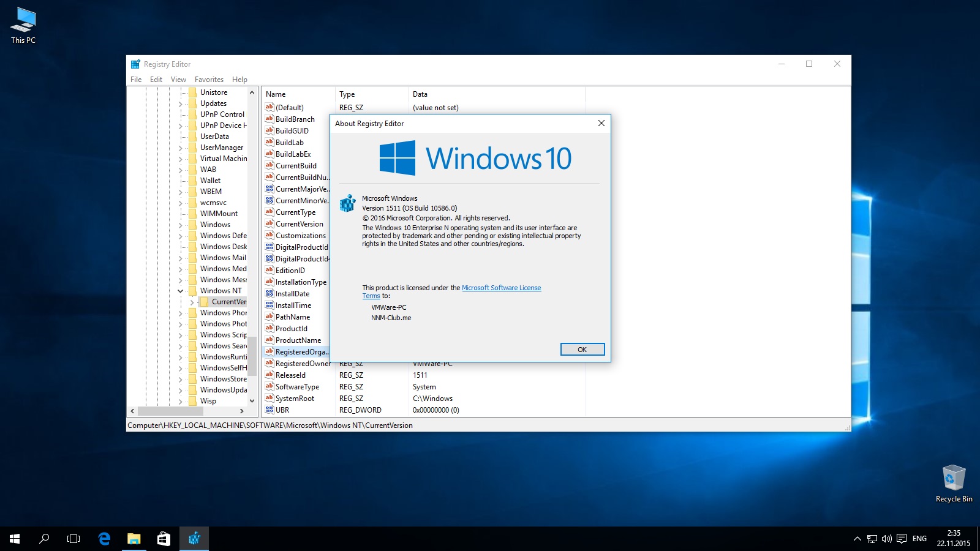This screenshot has height=551, width=980.
Task: Select the Unistore folder key
Action: 214,92
